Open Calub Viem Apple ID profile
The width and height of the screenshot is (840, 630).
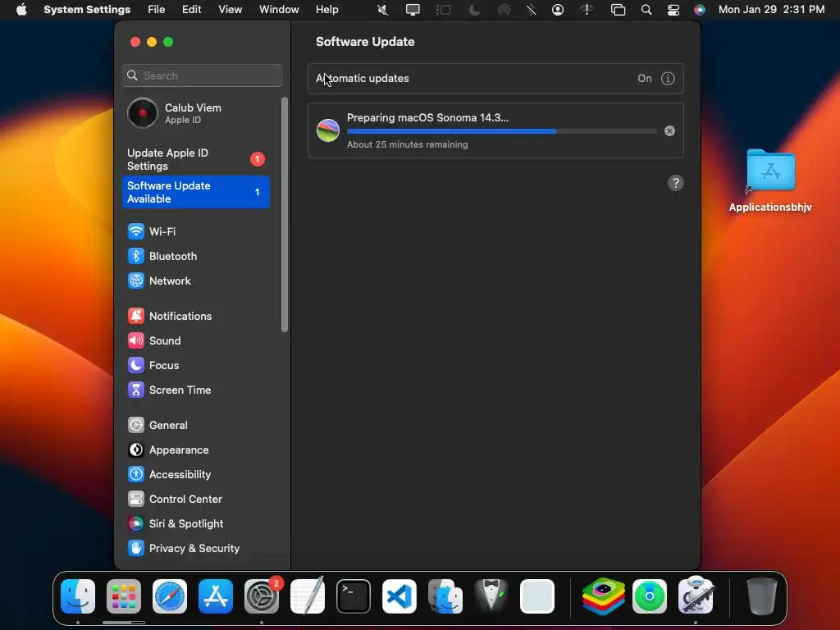click(195, 113)
